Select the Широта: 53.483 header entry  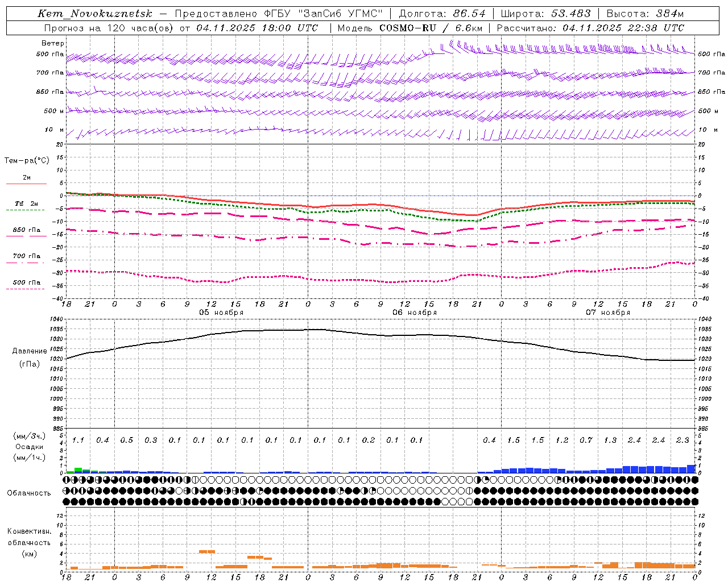(545, 14)
